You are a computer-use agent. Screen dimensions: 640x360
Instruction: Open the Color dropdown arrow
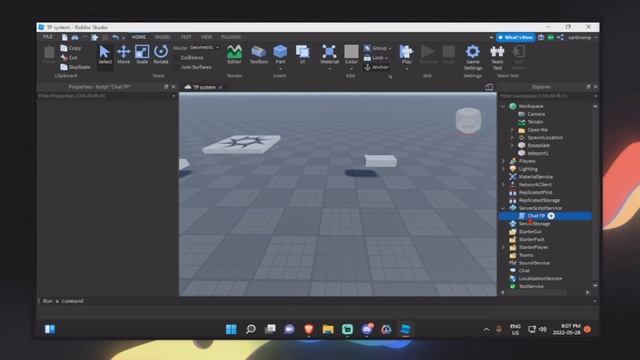351,69
